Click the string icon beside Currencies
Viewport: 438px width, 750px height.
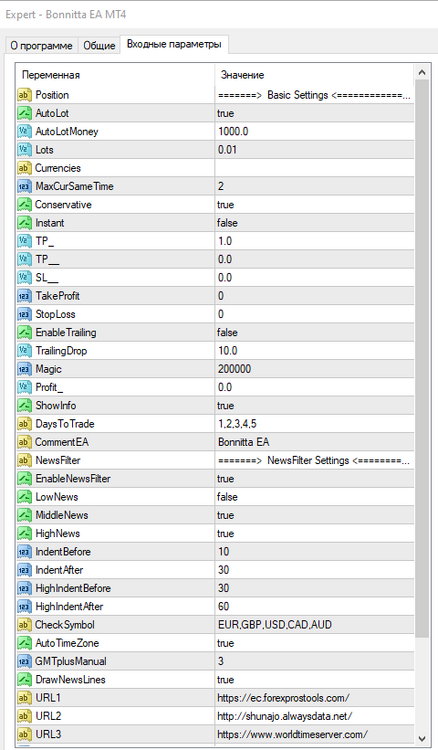pyautogui.click(x=24, y=168)
